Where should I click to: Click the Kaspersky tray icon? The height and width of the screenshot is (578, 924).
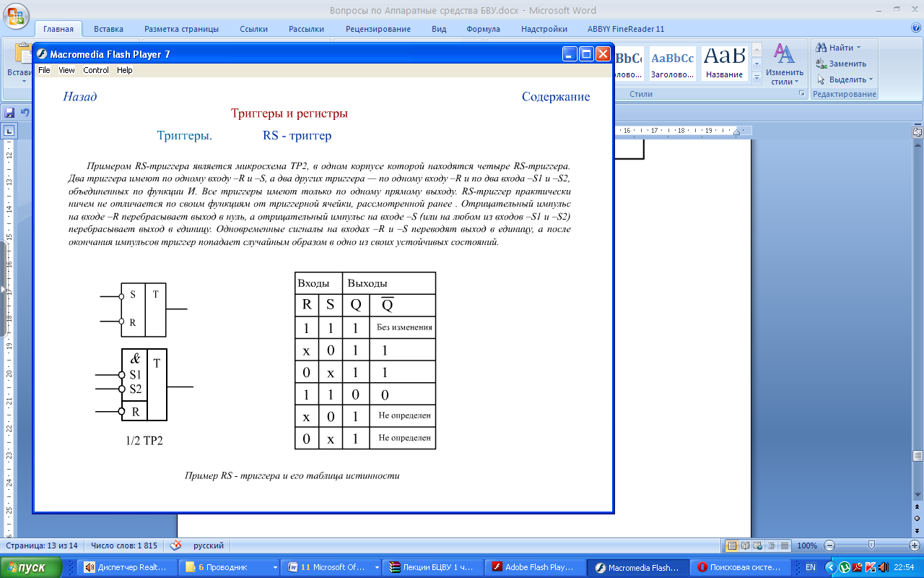point(870,568)
